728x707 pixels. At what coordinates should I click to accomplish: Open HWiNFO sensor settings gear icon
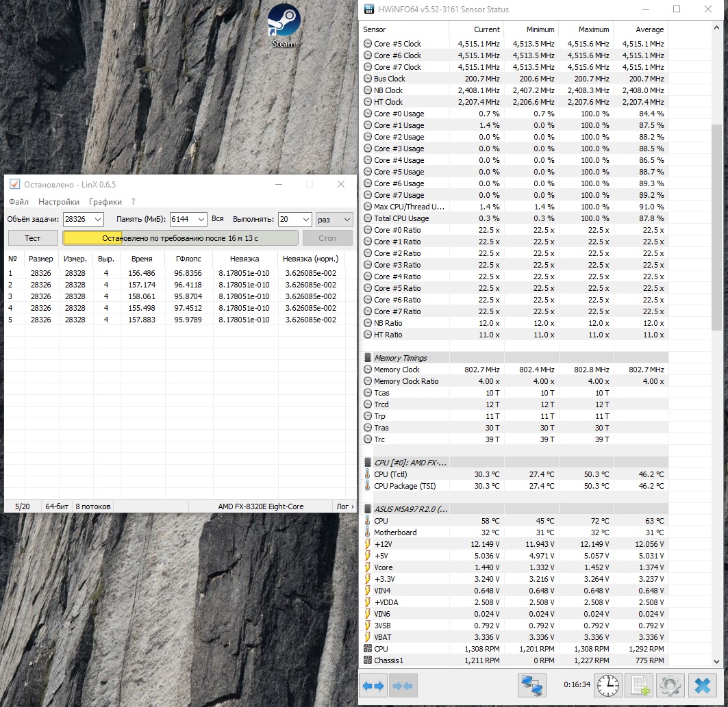670,685
